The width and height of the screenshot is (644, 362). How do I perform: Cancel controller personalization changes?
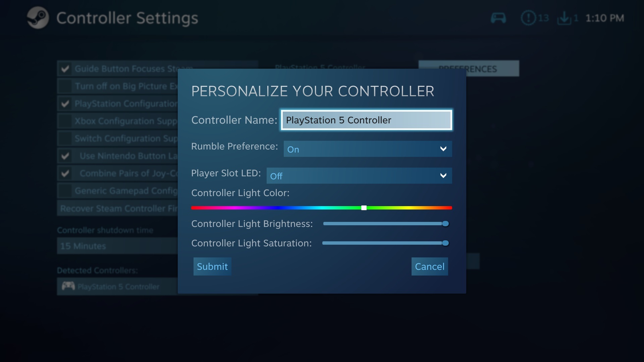[x=429, y=266]
